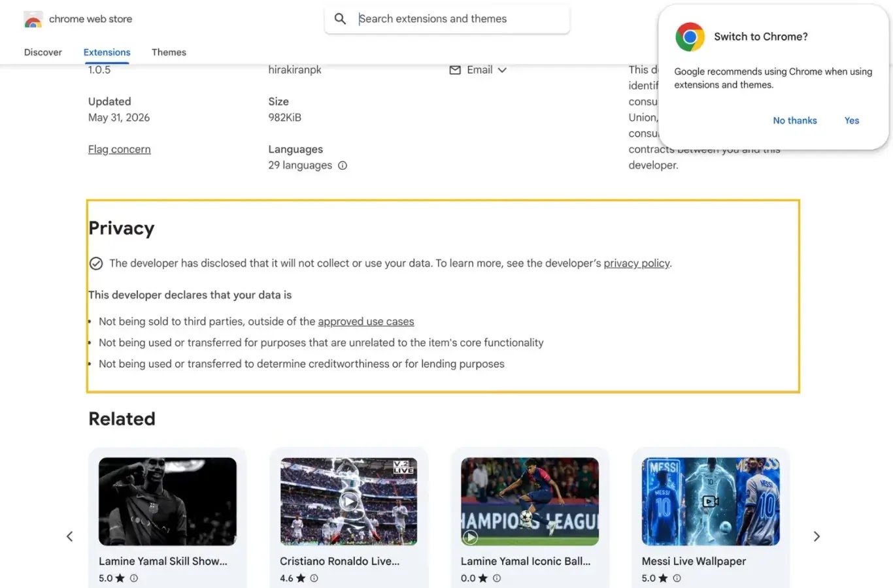
Task: Click the Lamine Yamal Iconic Ball title
Action: (x=526, y=561)
